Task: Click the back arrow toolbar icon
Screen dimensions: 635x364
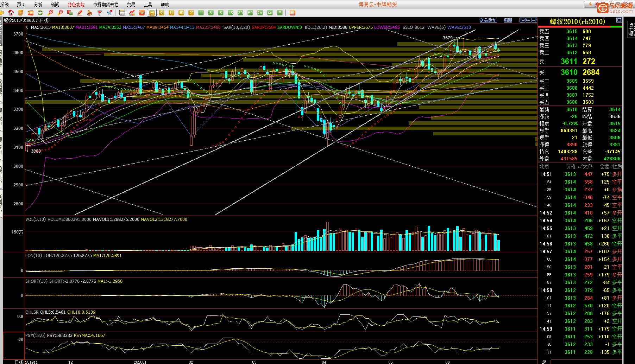Action: tap(2, 13)
